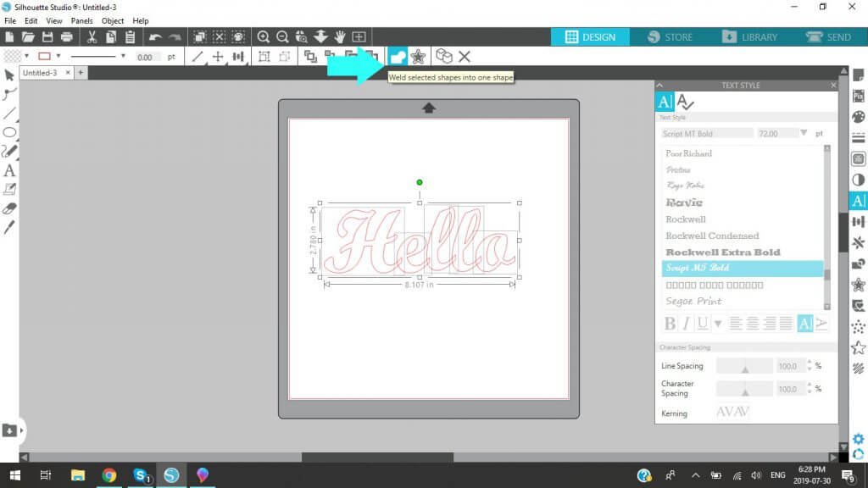
Task: Click the Offset star icon in toolbar
Action: pyautogui.click(x=418, y=56)
